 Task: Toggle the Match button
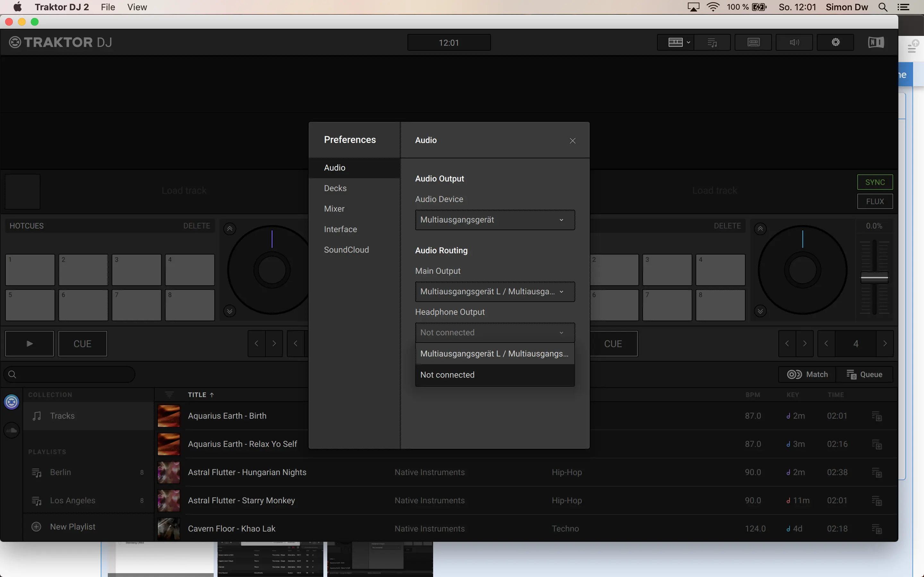(x=807, y=374)
